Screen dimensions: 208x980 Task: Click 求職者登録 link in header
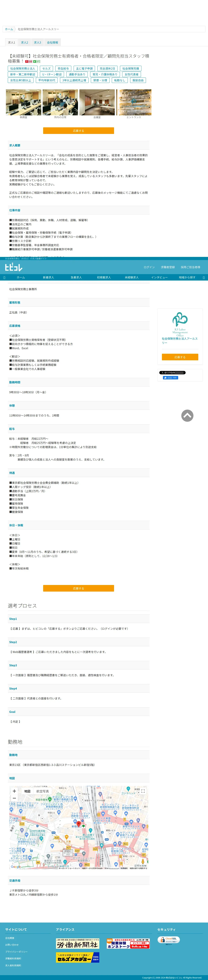[168, 267]
